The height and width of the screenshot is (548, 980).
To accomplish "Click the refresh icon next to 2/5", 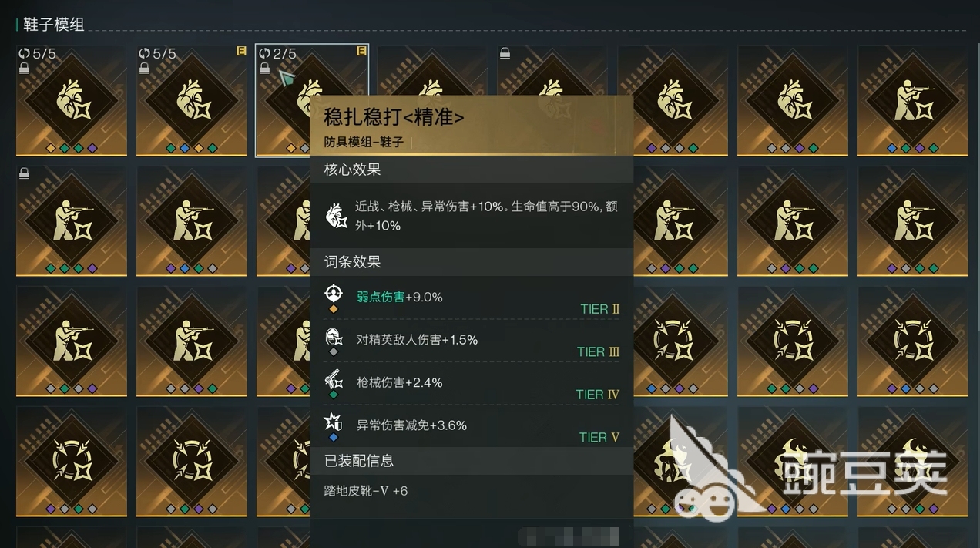I will click(264, 53).
